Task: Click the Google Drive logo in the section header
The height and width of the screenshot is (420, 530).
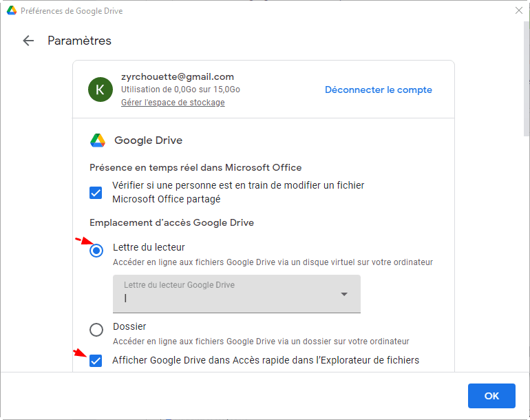Action: [98, 140]
